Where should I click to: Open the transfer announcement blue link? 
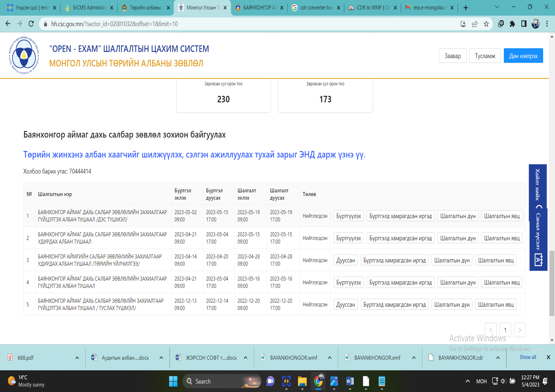194,155
